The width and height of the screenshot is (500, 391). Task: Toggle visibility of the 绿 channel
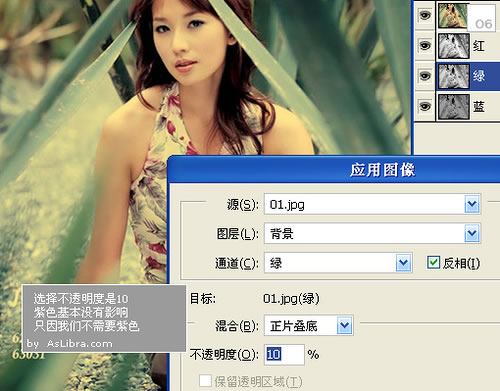(x=425, y=76)
